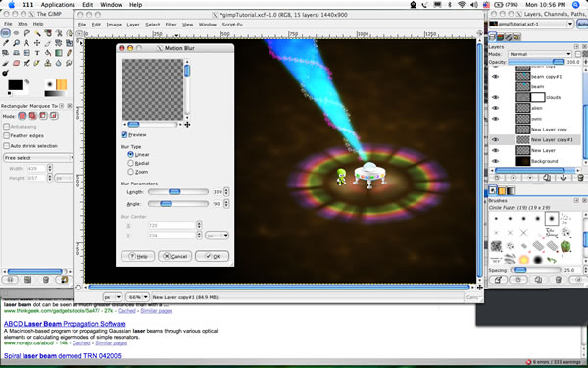The image size is (588, 368).
Task: Select the Ellipse Select tool
Action: pyautogui.click(x=16, y=33)
